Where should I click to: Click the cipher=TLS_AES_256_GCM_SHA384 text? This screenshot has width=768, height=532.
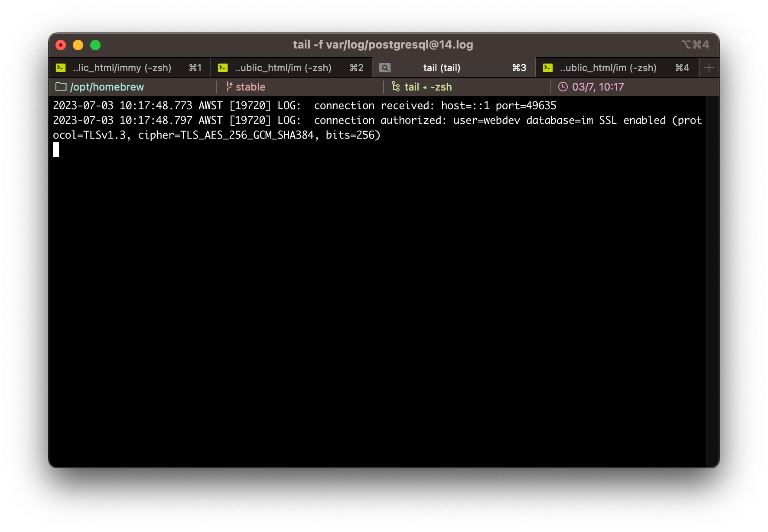226,135
